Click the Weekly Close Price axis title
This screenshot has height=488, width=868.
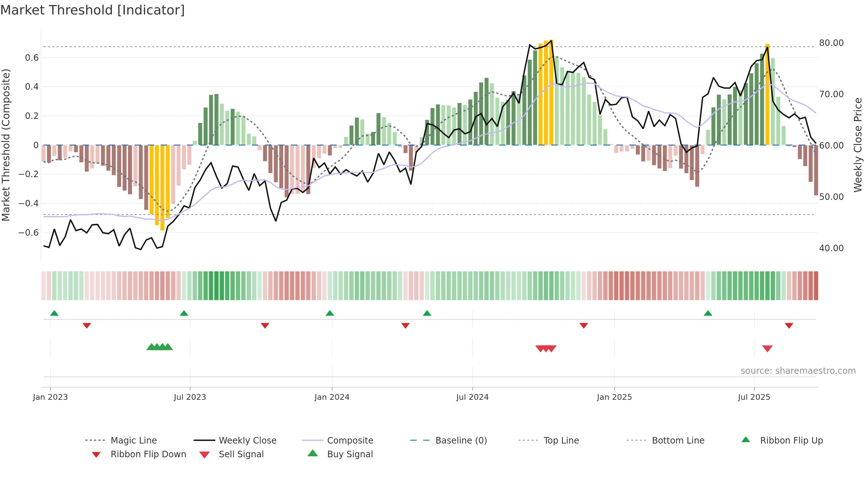pyautogui.click(x=858, y=145)
